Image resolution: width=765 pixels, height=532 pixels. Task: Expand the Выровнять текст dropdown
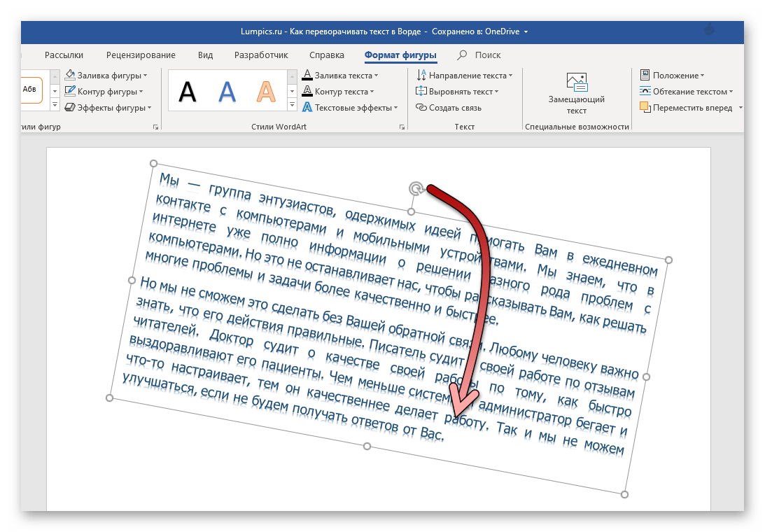(497, 92)
